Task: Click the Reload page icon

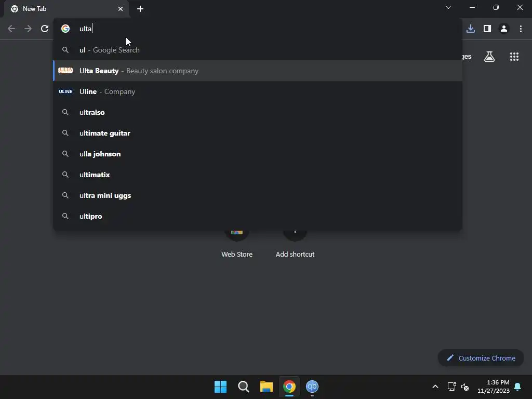Action: coord(45,29)
